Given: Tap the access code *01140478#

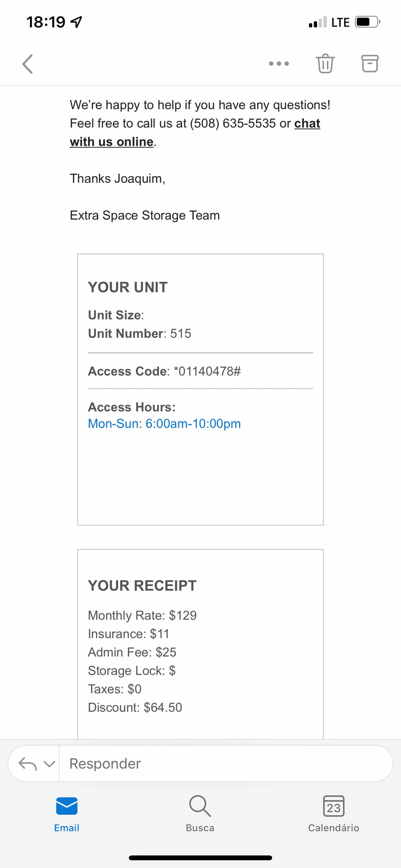Looking at the screenshot, I should (x=207, y=371).
